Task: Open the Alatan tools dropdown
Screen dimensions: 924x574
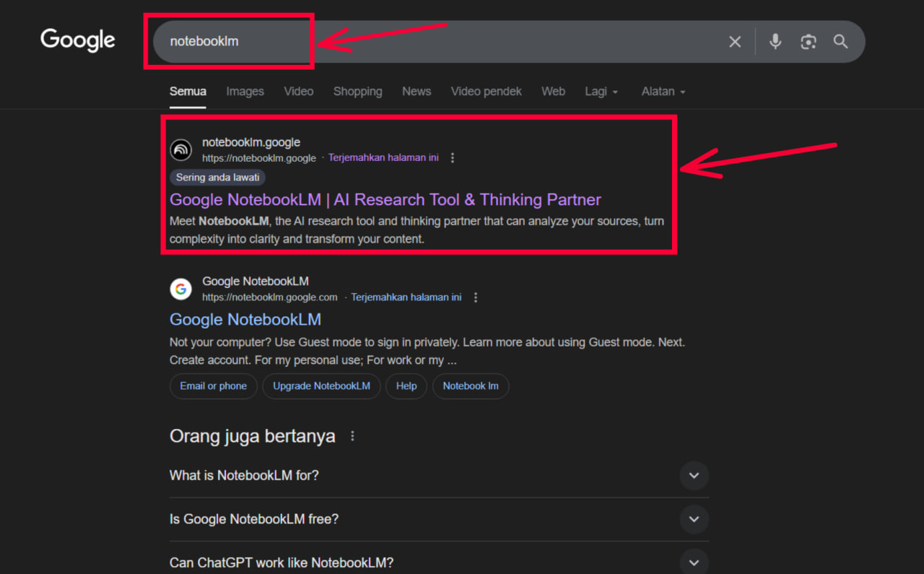Action: pyautogui.click(x=662, y=91)
